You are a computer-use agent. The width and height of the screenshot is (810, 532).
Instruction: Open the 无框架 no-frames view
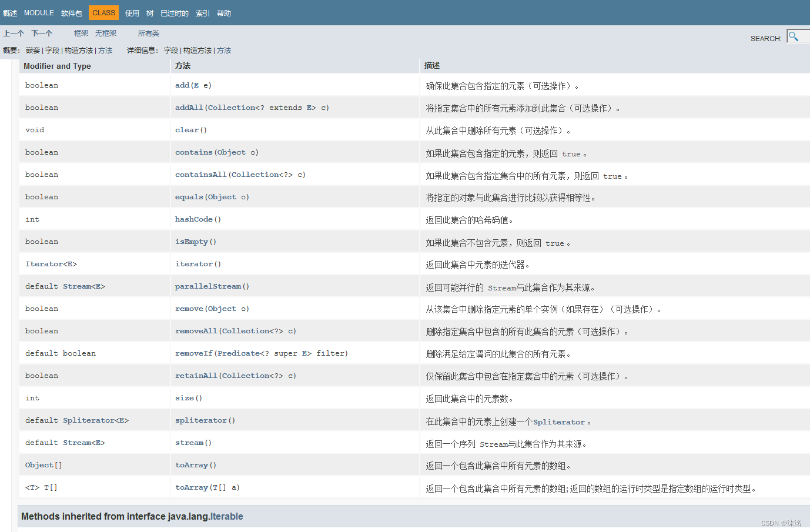click(x=106, y=33)
